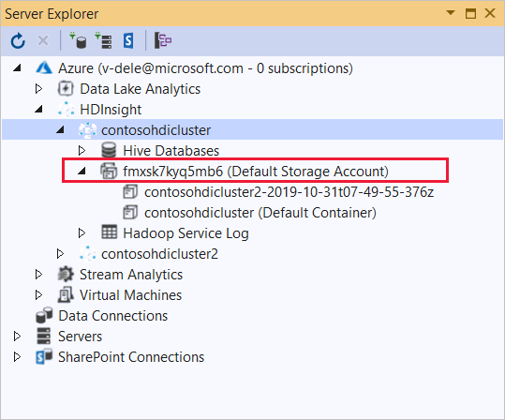Click the Virtual Machines icon

pyautogui.click(x=66, y=294)
